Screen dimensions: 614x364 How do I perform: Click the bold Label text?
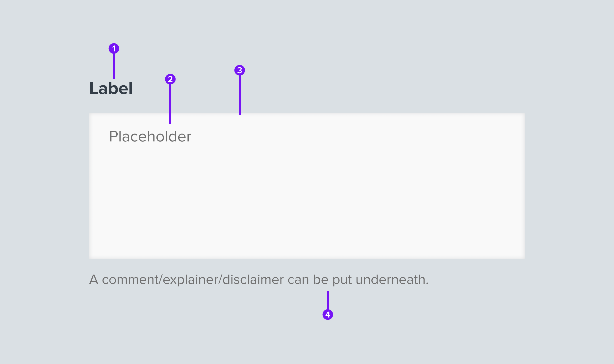(111, 89)
